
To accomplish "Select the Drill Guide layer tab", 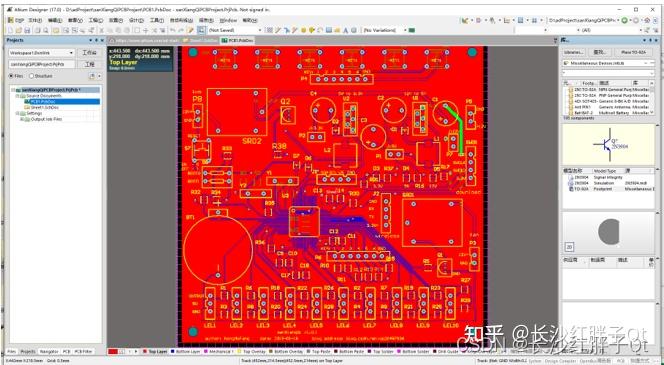I will coord(447,351).
